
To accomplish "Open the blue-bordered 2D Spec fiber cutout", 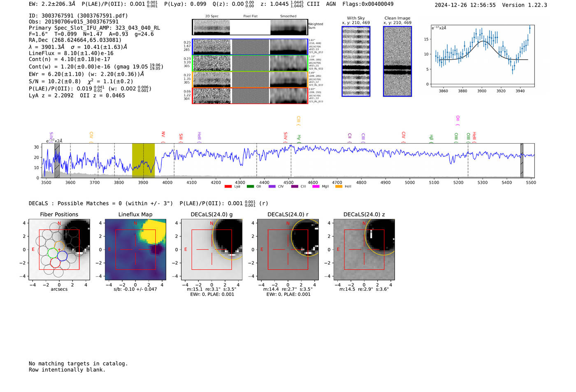I will (x=211, y=47).
